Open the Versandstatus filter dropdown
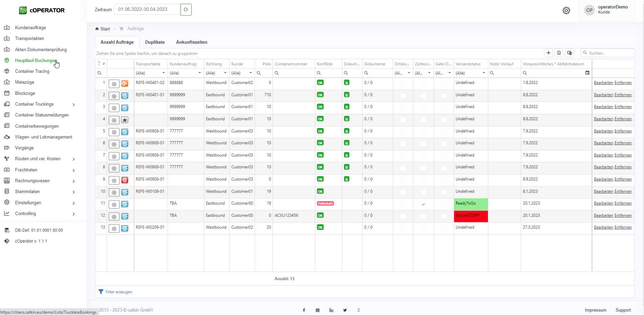Image resolution: width=644 pixels, height=315 pixels. tap(484, 73)
